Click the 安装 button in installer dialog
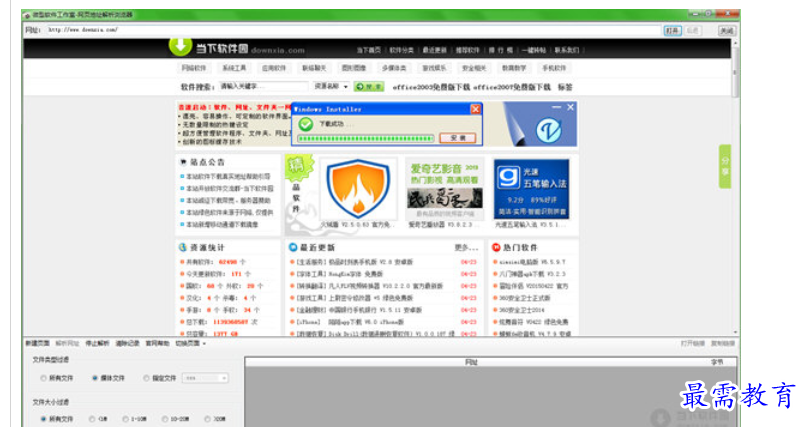 tap(457, 138)
